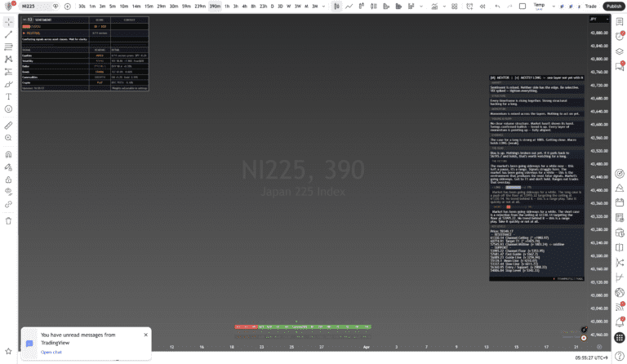Image resolution: width=627 pixels, height=364 pixels.
Task: Toggle magnet mode for drawings
Action: (8, 154)
